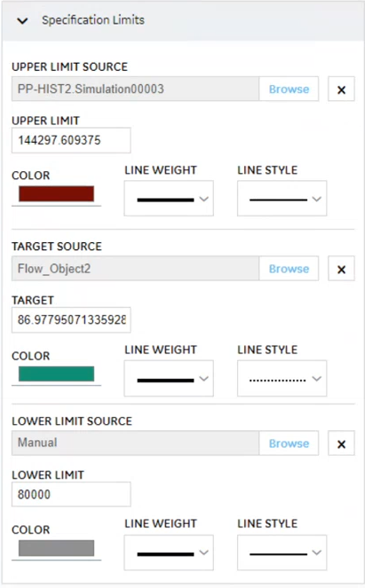Clear the Upper Limit Source with X
Viewport: 365px width, 588px height.
pos(341,90)
